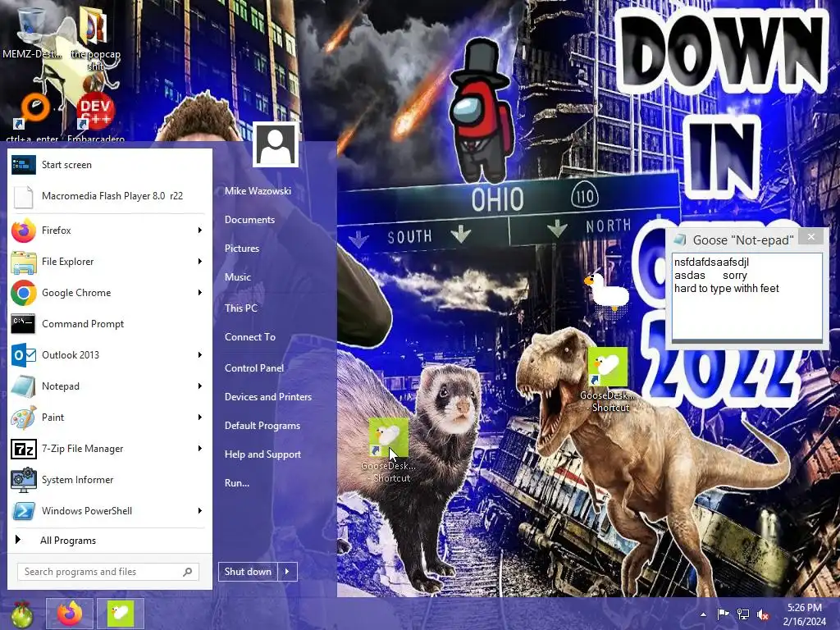Open the 7-Zip File Manager icon

pyautogui.click(x=24, y=449)
